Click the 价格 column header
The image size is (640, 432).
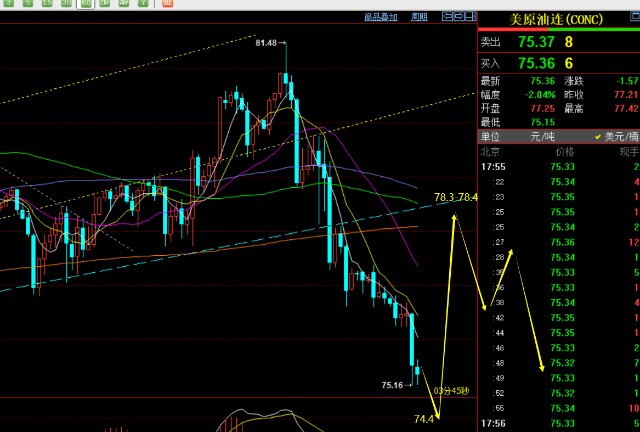point(562,151)
